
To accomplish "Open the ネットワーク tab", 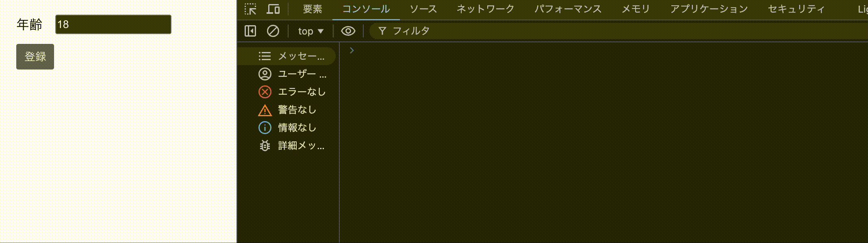I will point(485,9).
